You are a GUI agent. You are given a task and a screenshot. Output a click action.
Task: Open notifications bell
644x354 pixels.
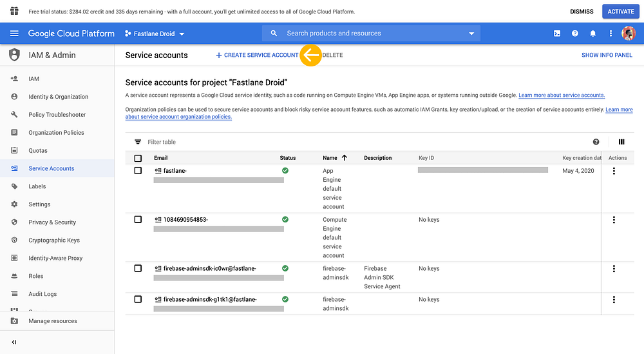(592, 34)
